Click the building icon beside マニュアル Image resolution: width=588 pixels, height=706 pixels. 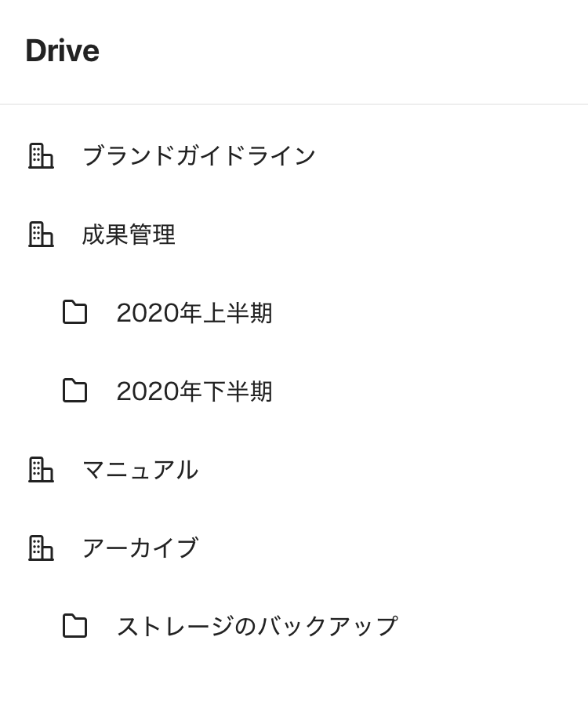pos(41,469)
